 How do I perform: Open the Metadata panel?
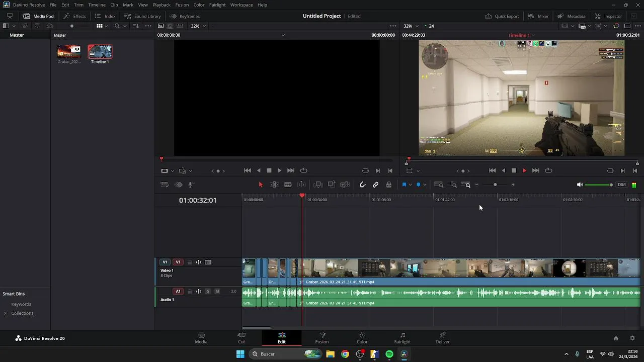click(572, 16)
